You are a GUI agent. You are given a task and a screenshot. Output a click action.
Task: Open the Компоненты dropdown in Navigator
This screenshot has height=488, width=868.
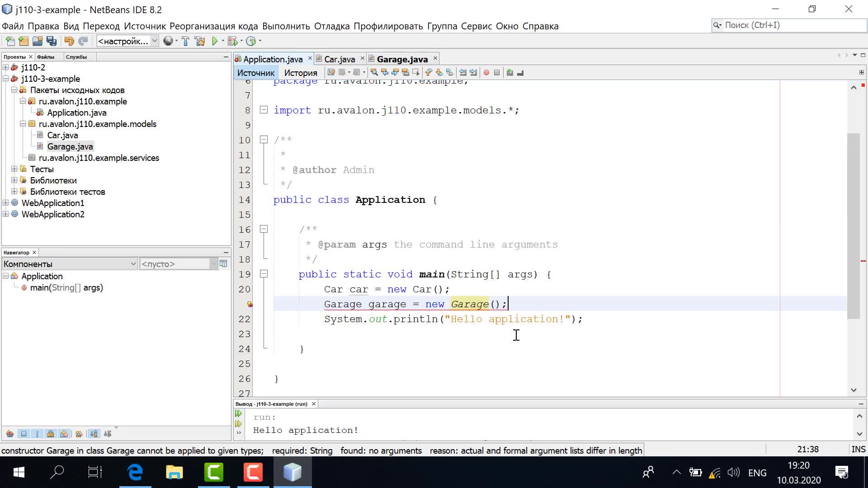click(x=70, y=264)
